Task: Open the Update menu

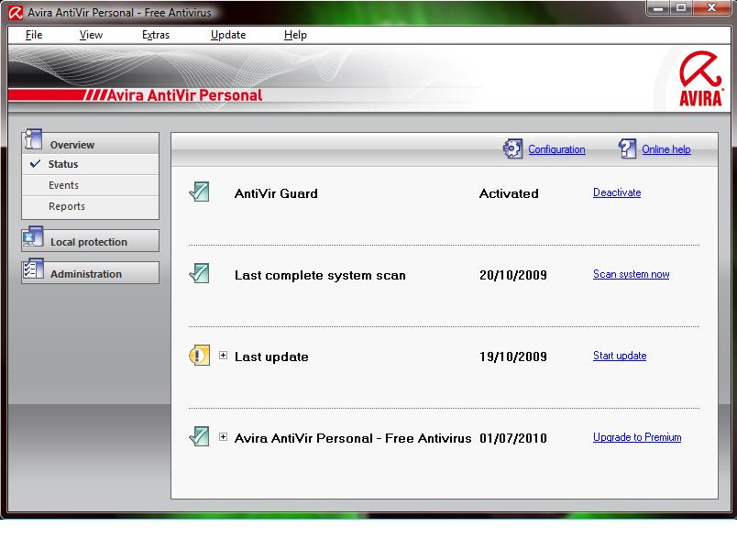Action: pos(228,35)
